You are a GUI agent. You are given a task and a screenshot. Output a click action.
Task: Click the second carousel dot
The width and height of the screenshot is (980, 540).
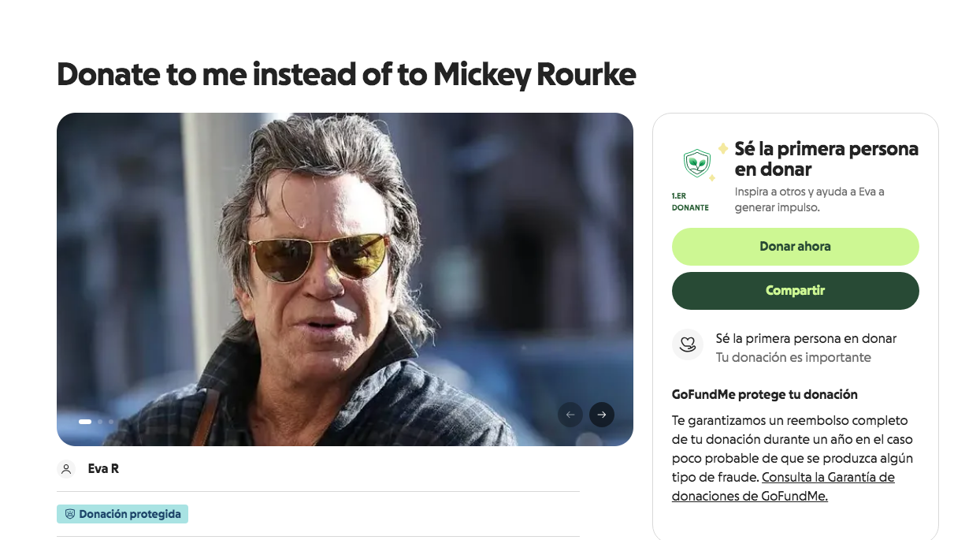click(x=99, y=422)
